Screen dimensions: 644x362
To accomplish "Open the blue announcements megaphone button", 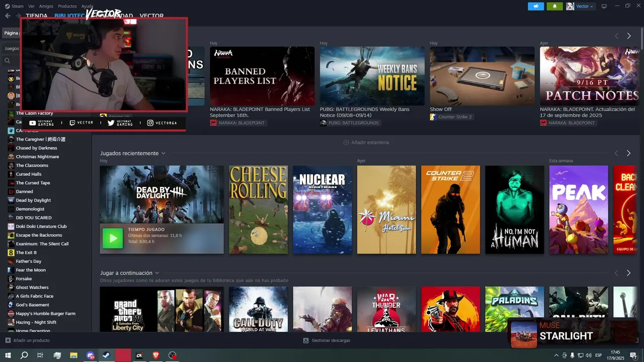I will (x=536, y=6).
